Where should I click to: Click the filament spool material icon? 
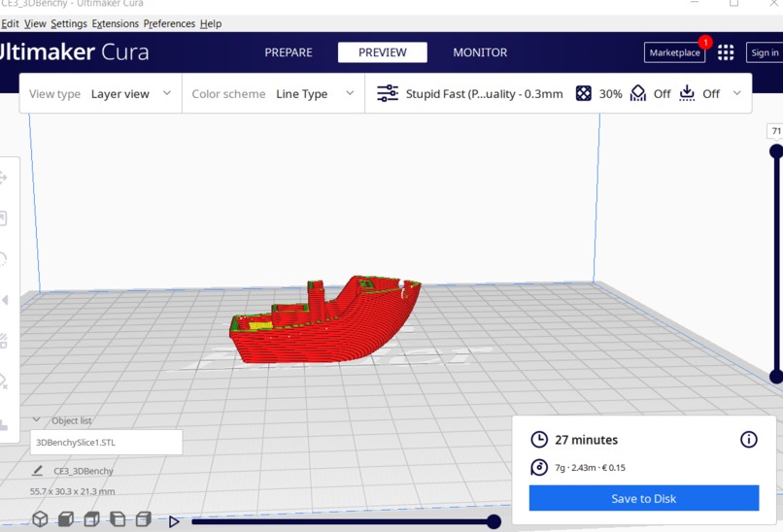[539, 468]
